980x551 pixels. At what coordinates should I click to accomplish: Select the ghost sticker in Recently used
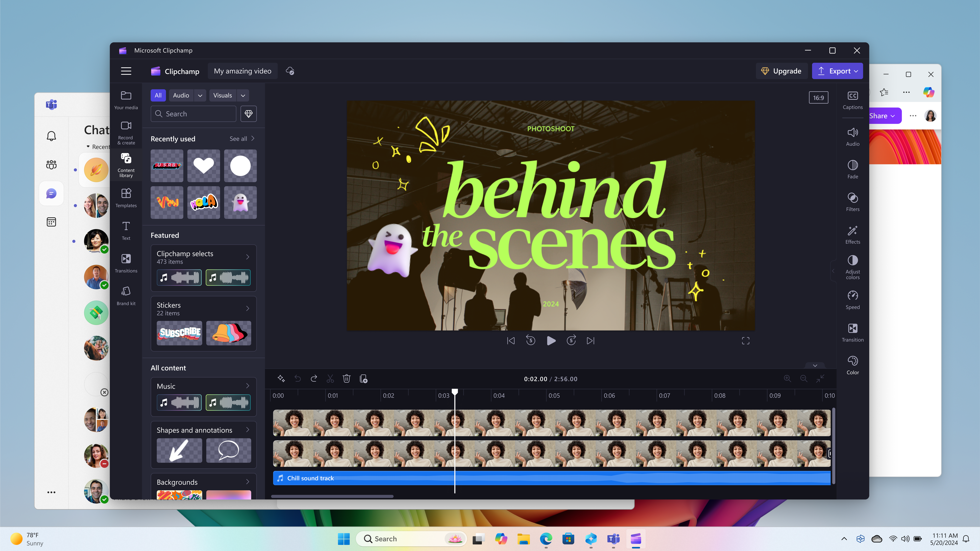coord(240,202)
